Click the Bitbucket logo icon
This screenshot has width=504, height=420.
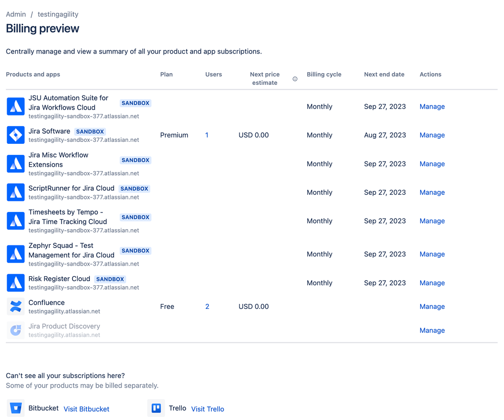(16, 408)
